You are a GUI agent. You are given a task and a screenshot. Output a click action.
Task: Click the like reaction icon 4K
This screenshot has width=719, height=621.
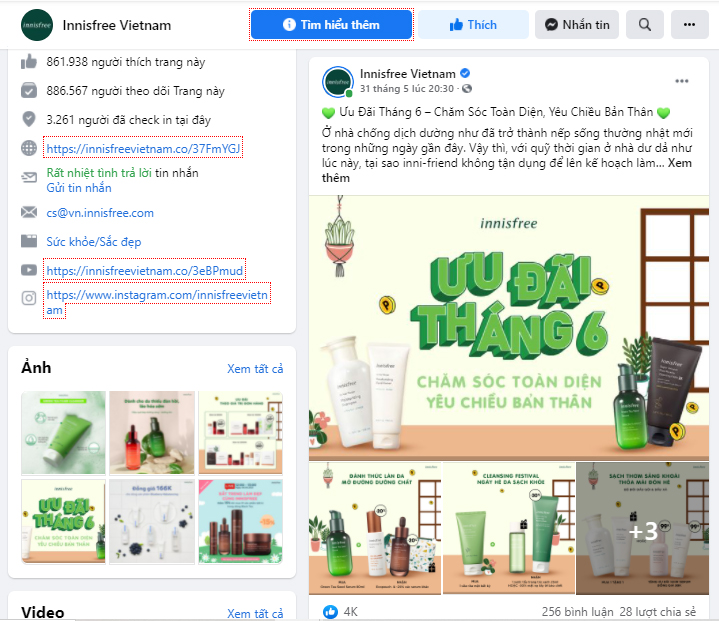[330, 611]
